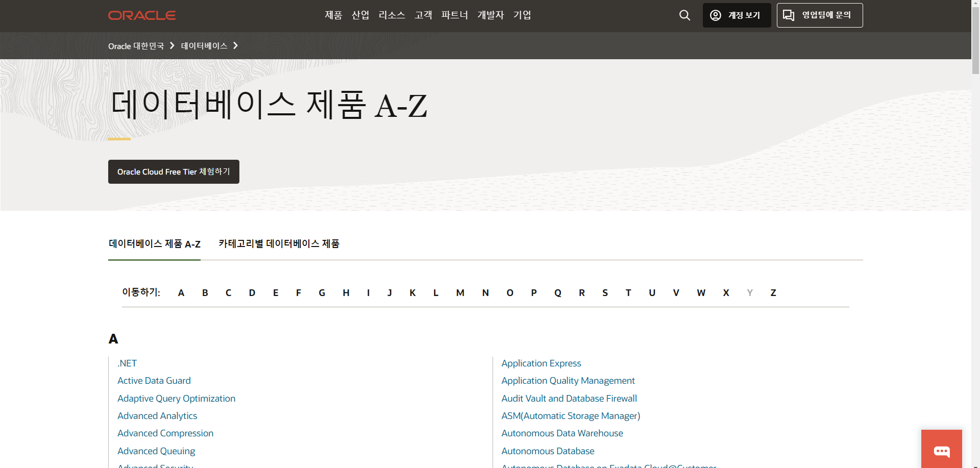
Task: Jump to letter G section
Action: click(322, 292)
